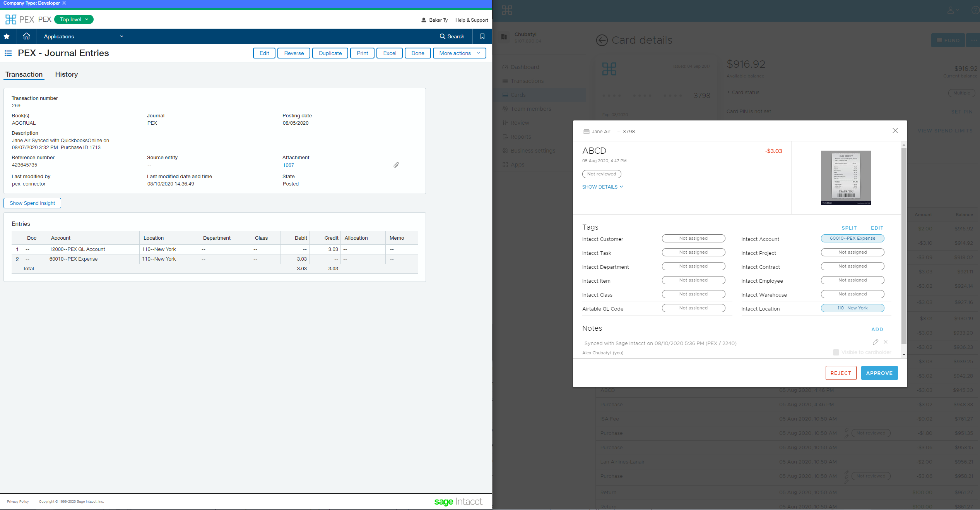
Task: Click the APPROVE button
Action: pyautogui.click(x=879, y=373)
